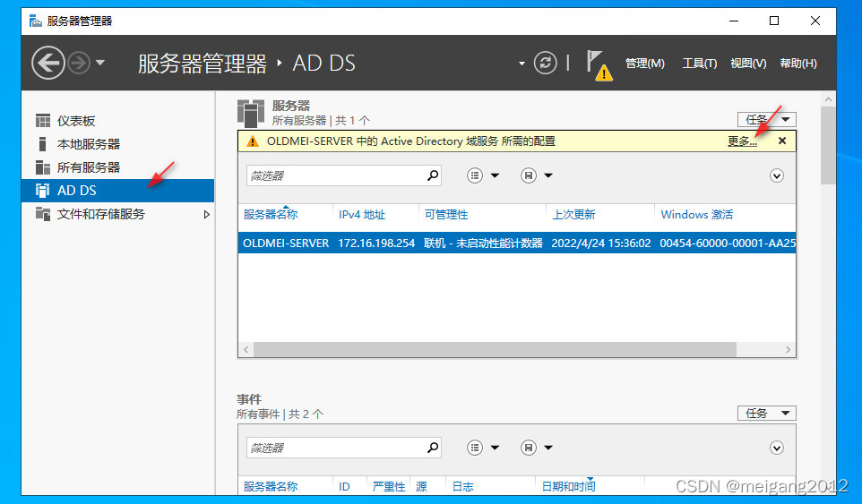Expand the events filter criteria chevron
Image resolution: width=862 pixels, height=504 pixels.
point(777,448)
